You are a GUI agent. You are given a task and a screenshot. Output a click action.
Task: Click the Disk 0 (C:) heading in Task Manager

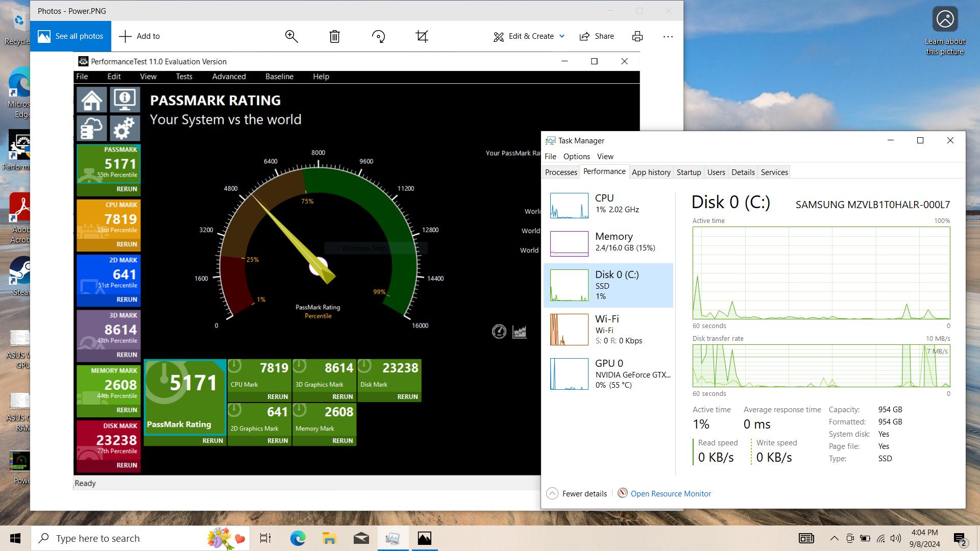731,203
